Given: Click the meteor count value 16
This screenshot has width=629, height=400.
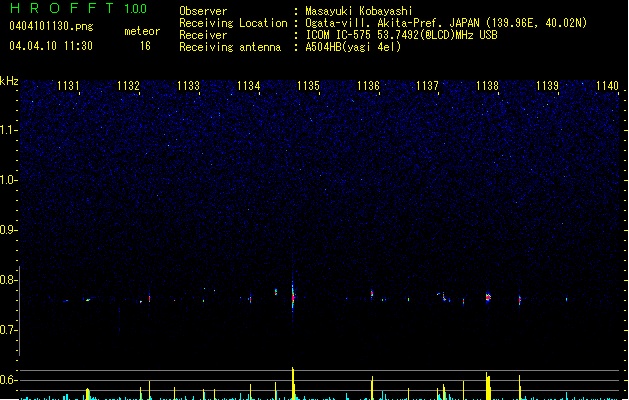Looking at the screenshot, I should click(145, 46).
